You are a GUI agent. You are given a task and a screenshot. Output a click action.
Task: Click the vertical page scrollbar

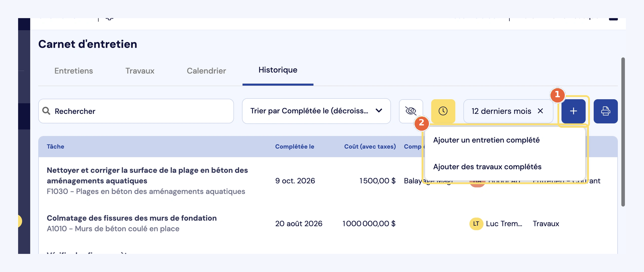click(623, 132)
